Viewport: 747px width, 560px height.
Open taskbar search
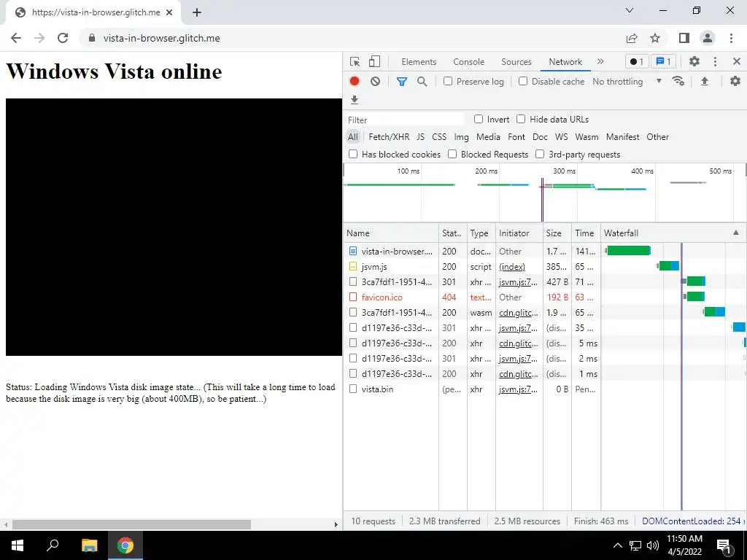(53, 545)
